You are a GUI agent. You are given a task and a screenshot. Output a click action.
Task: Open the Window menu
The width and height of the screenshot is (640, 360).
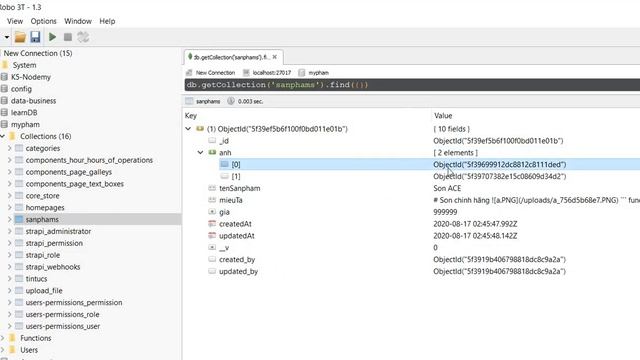coord(78,21)
